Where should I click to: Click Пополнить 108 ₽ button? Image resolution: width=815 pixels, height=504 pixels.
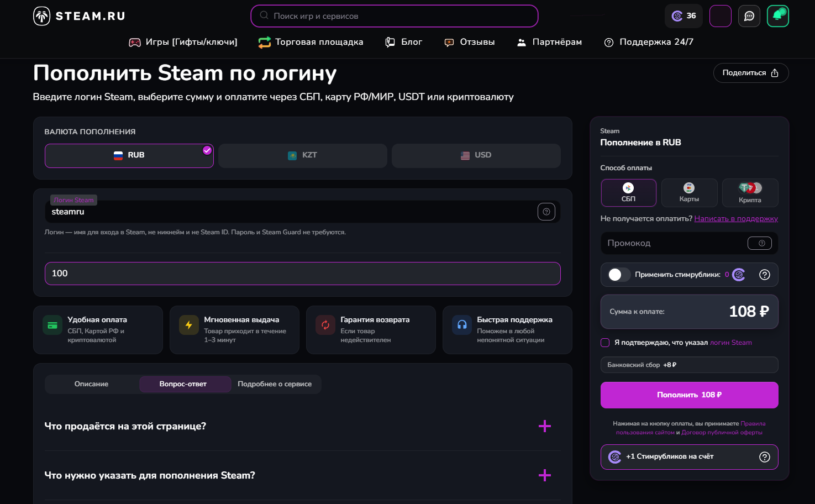point(690,395)
